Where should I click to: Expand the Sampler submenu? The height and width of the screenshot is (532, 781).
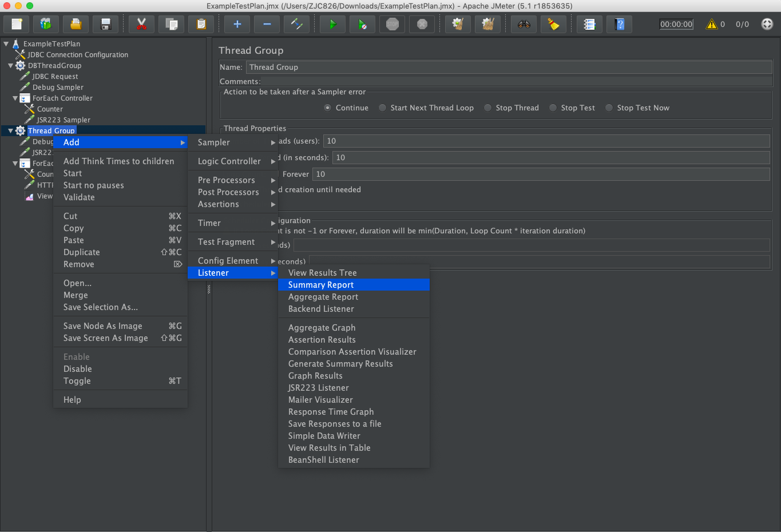[233, 142]
